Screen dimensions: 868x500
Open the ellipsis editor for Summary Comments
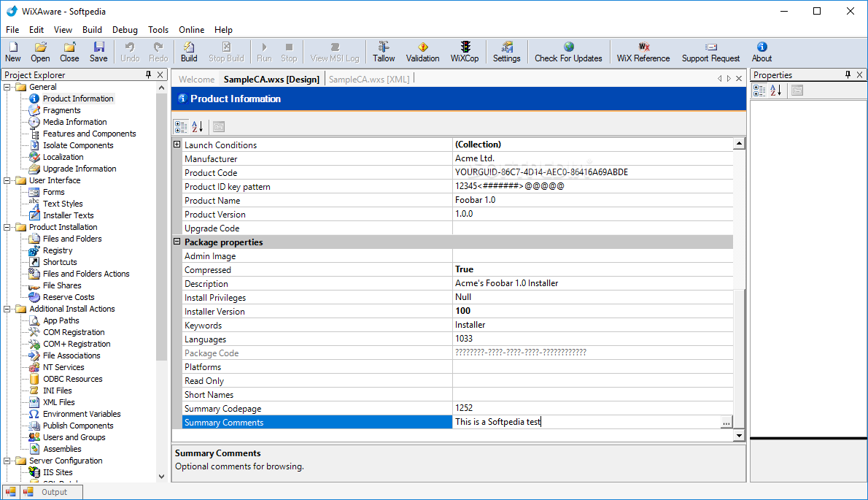click(x=726, y=423)
